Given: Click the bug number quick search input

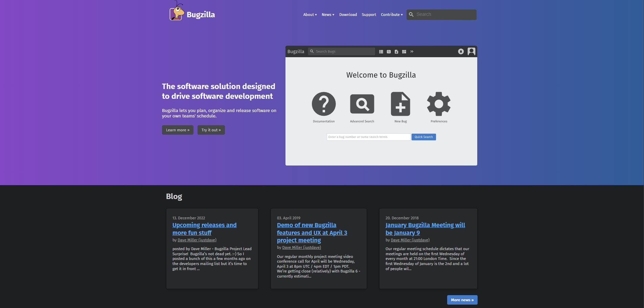Looking at the screenshot, I should pyautogui.click(x=369, y=137).
